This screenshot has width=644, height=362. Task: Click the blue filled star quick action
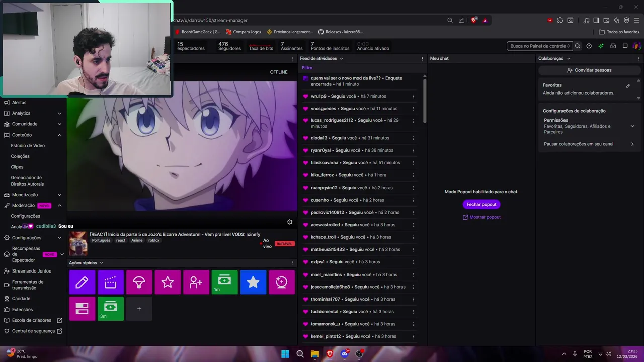click(x=253, y=282)
